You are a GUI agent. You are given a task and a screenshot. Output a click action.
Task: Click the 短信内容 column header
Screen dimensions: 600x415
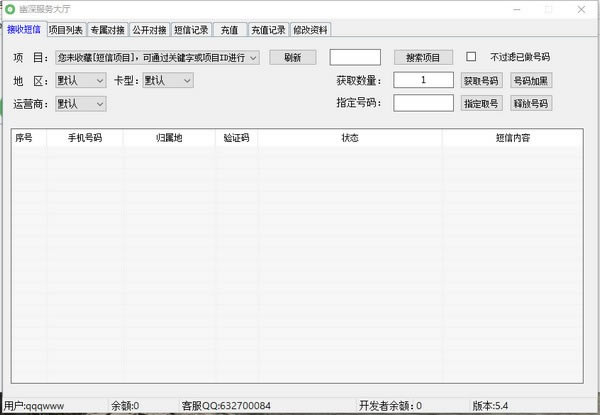[513, 138]
